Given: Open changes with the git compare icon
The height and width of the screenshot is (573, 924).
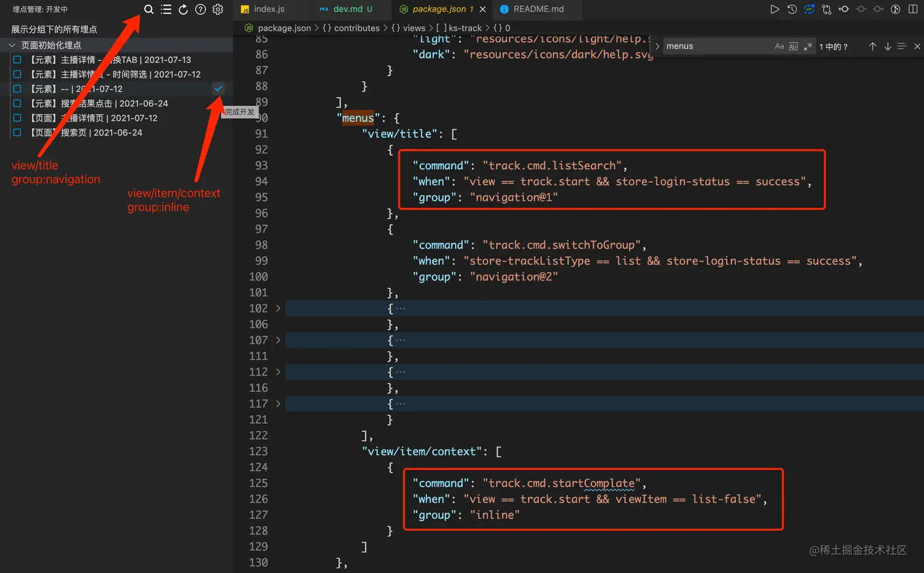Looking at the screenshot, I should pyautogui.click(x=827, y=9).
